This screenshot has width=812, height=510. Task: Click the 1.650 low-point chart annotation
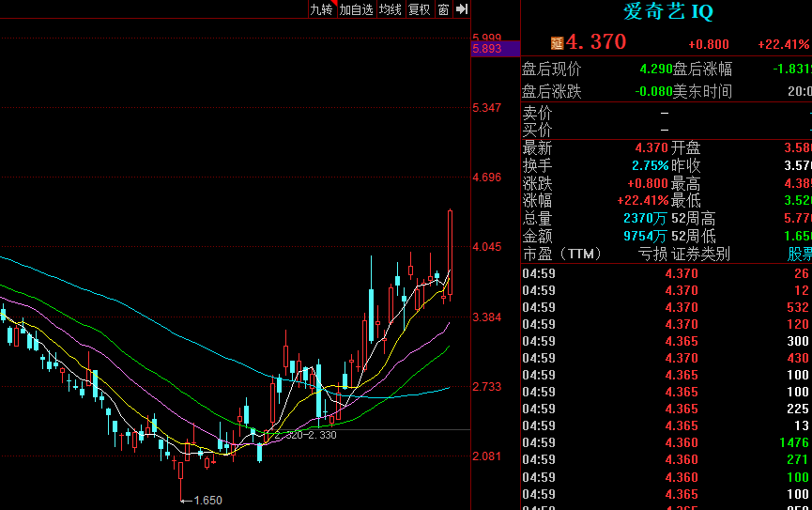pyautogui.click(x=207, y=501)
